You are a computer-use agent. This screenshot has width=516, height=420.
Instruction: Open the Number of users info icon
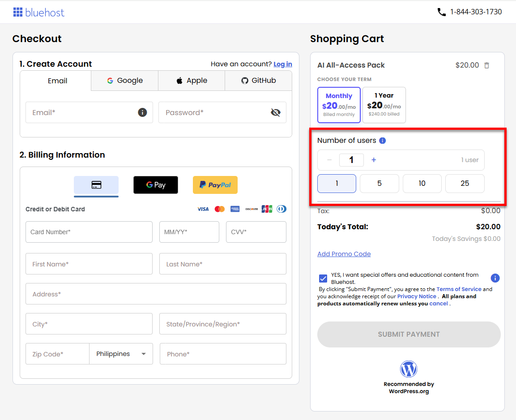(382, 141)
